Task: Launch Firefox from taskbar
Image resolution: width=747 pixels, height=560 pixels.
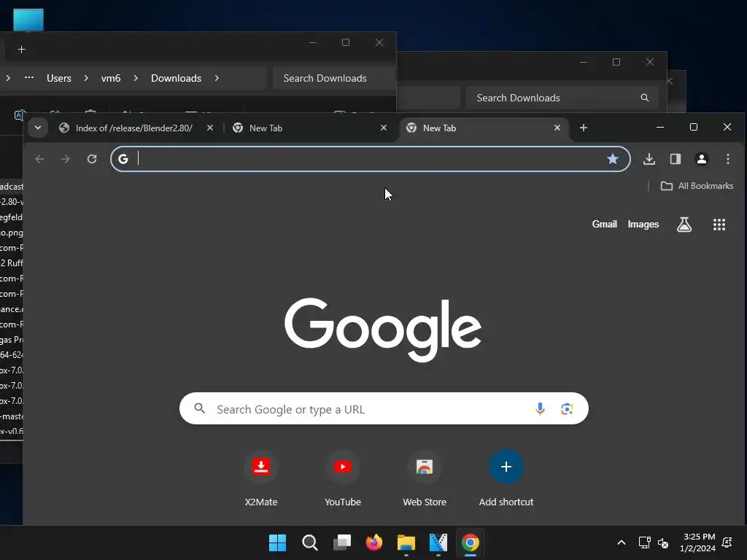Action: (374, 542)
